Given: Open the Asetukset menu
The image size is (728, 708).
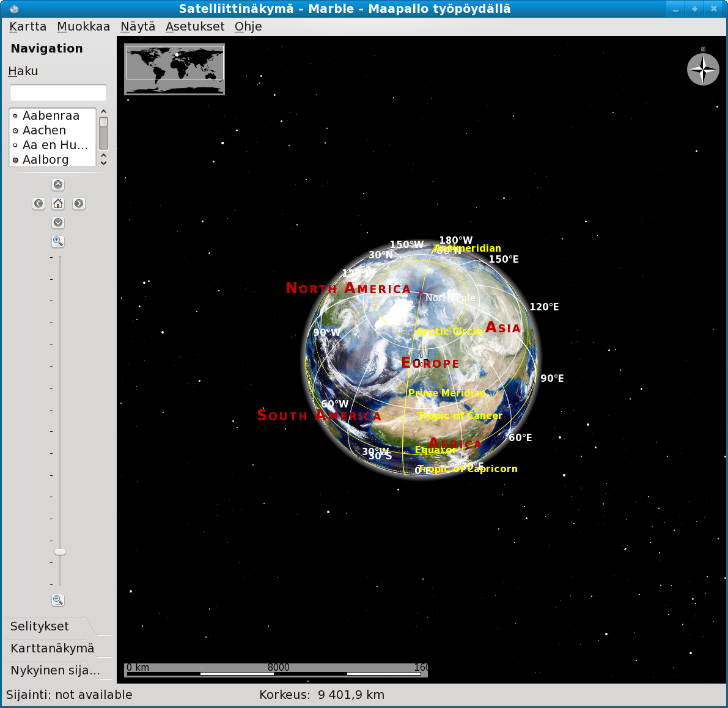Looking at the screenshot, I should [195, 26].
